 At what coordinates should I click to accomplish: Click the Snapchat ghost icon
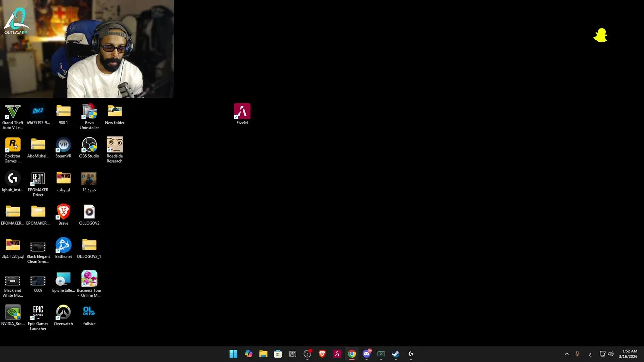(x=600, y=36)
